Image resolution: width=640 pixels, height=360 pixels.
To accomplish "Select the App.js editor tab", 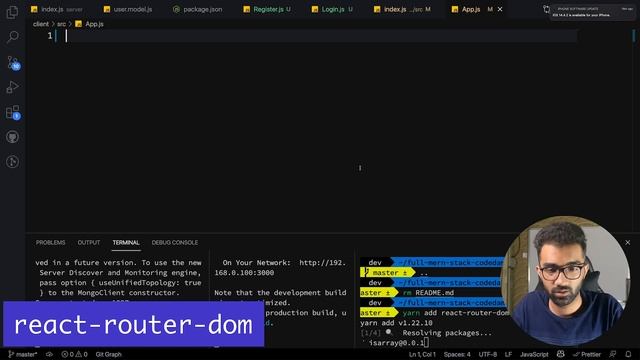I will point(471,9).
